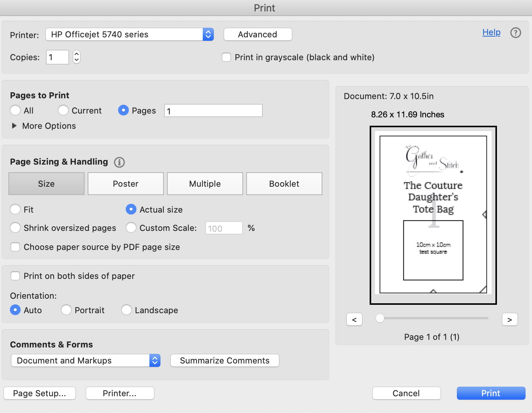Enable Print in grayscale checkbox
Viewport: 532px width, 413px height.
click(x=226, y=57)
